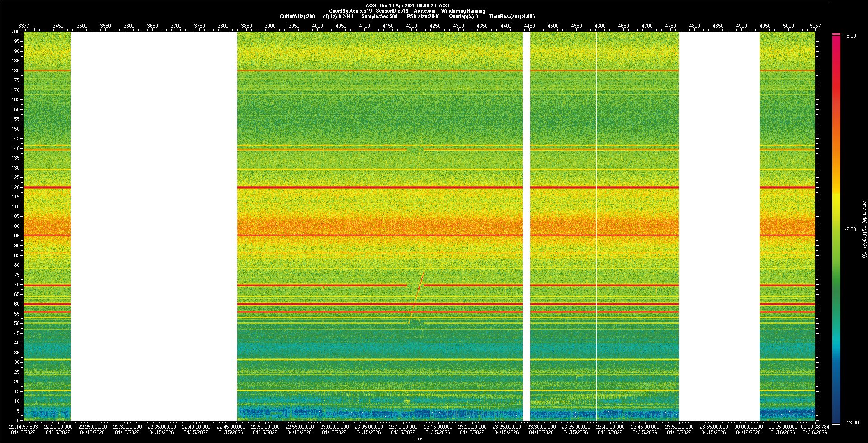
Task: Click the 200 Hz top frequency label
Action: point(16,32)
